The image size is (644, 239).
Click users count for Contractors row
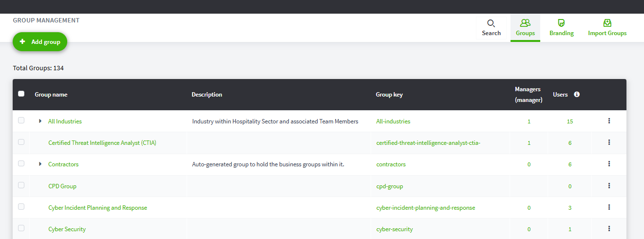tap(570, 164)
